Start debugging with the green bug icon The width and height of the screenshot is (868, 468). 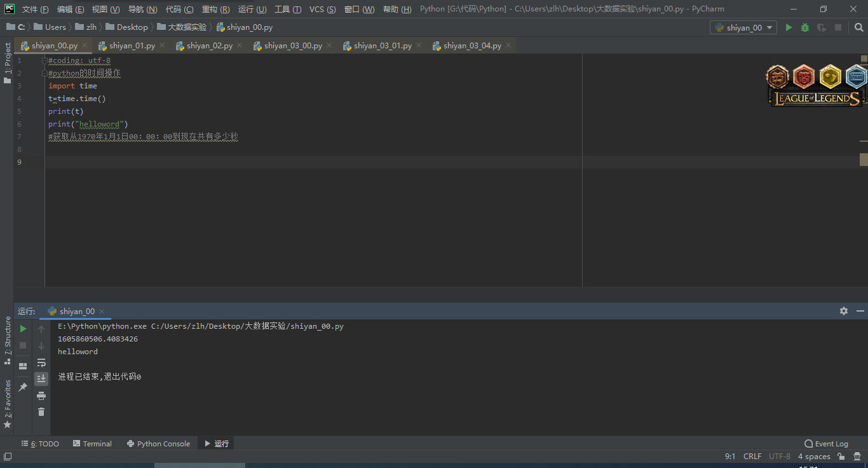[805, 27]
